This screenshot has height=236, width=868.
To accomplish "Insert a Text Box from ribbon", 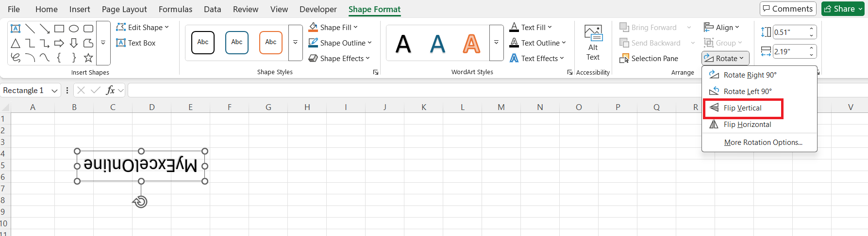I will point(136,43).
